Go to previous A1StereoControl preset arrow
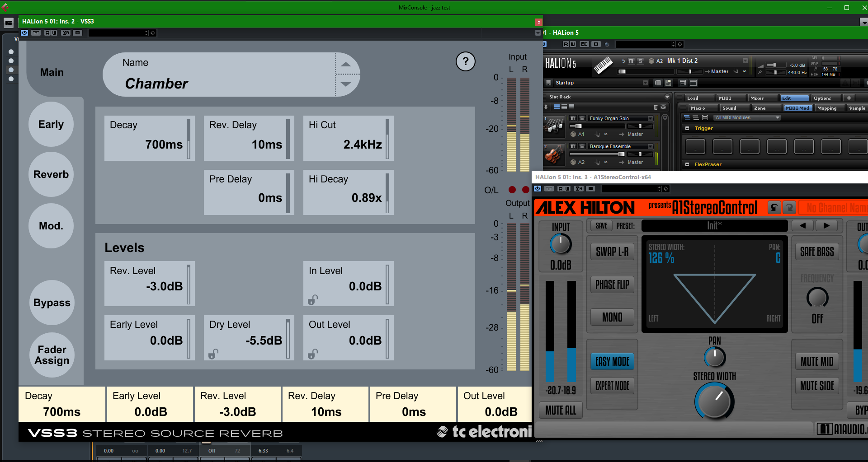The height and width of the screenshot is (462, 868). coord(802,226)
